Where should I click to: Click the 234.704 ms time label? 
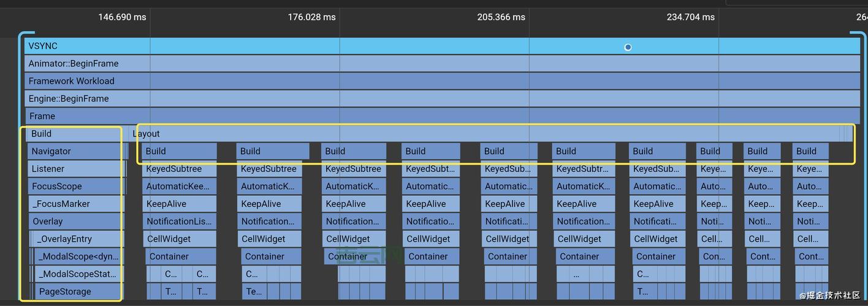[x=690, y=17]
